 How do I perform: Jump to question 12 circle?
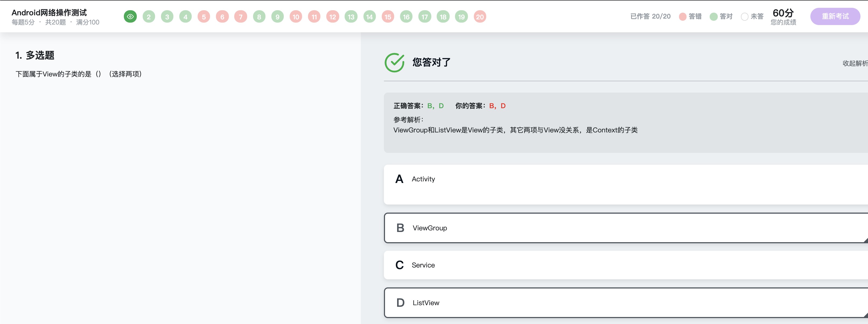(332, 16)
